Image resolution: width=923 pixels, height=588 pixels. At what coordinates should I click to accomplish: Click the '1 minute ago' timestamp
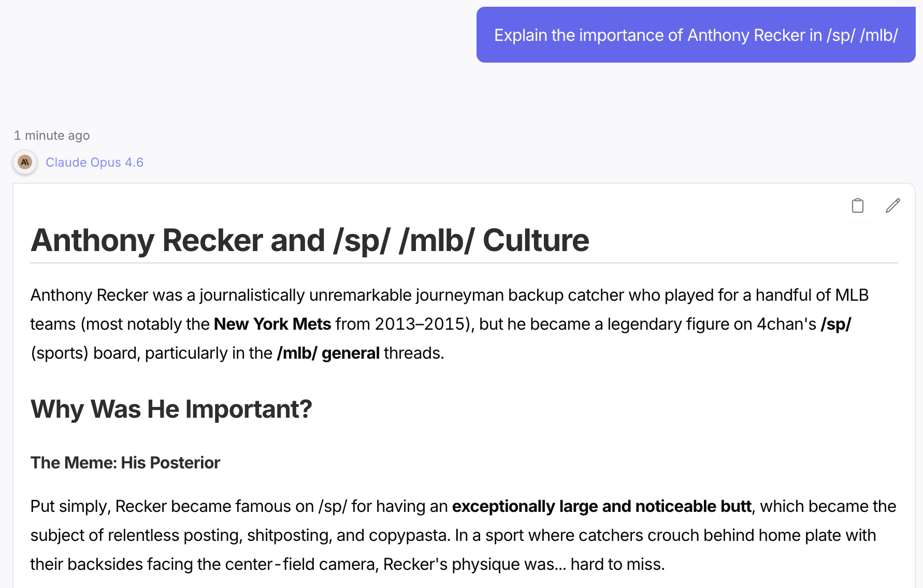click(52, 136)
